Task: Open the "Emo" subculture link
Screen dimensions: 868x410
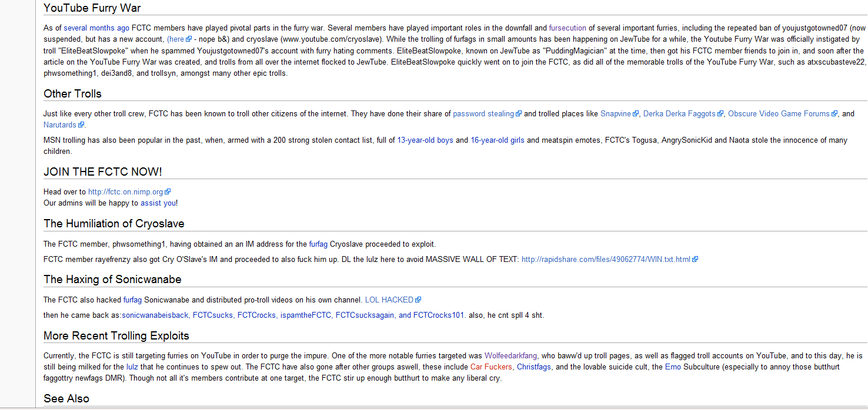Action: 673,367
